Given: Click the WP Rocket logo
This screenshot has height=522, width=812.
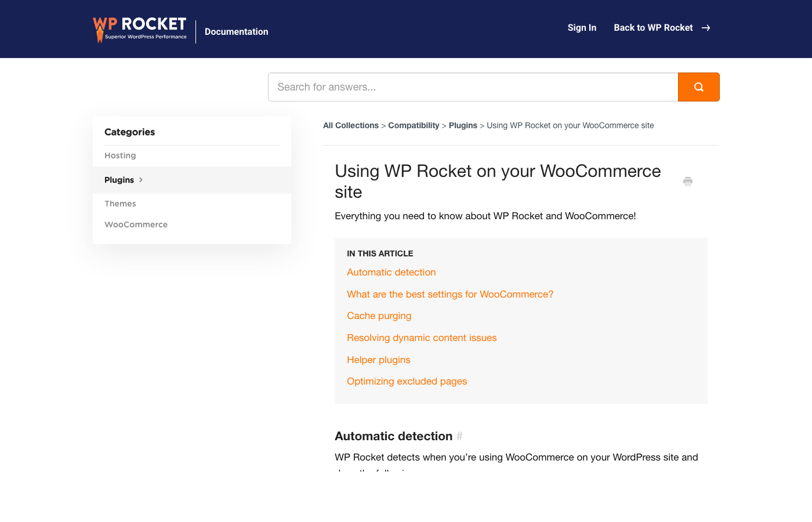Looking at the screenshot, I should click(139, 29).
